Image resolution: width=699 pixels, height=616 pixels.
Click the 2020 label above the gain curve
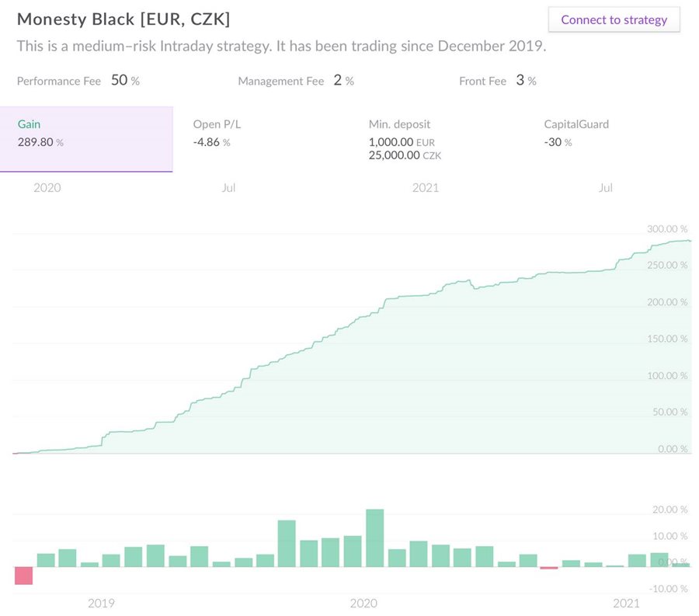pos(47,188)
